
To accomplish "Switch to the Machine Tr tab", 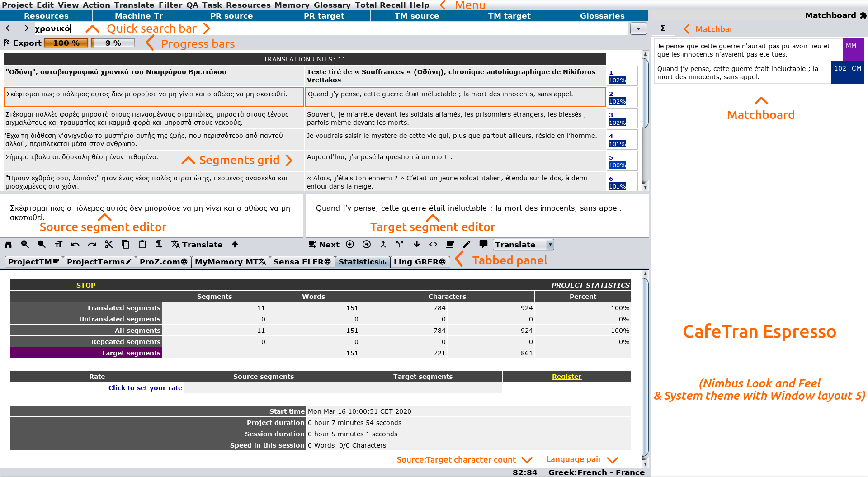I will [x=139, y=16].
